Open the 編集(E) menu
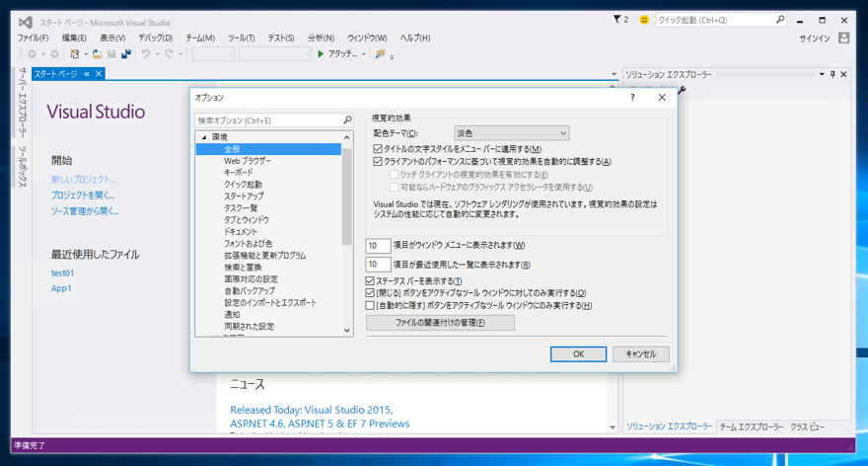The height and width of the screenshot is (466, 868). click(x=74, y=38)
